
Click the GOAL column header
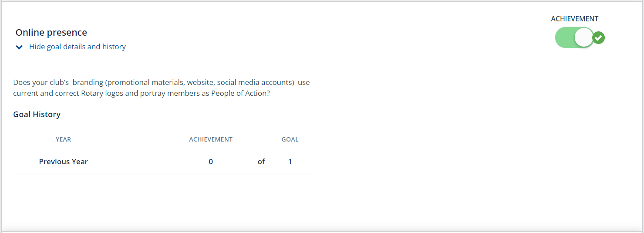pyautogui.click(x=290, y=140)
